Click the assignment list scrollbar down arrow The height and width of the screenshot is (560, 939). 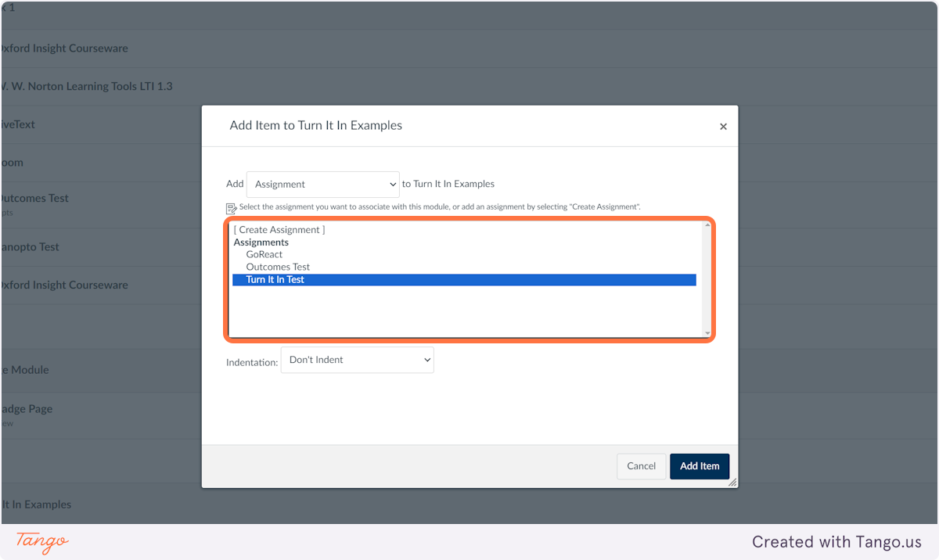pyautogui.click(x=707, y=333)
